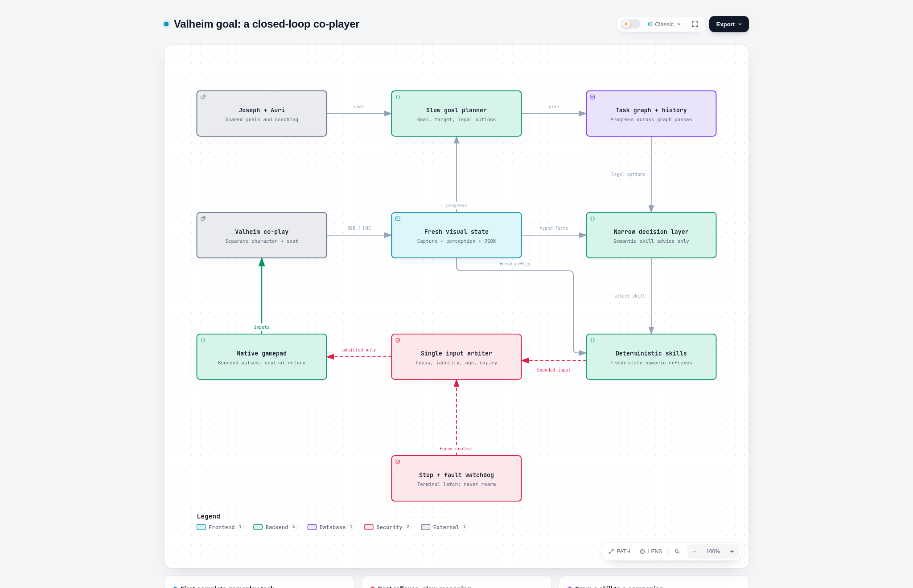Click the code icon on Slow goal planner
Screen dimensions: 913x588
[x=398, y=97]
